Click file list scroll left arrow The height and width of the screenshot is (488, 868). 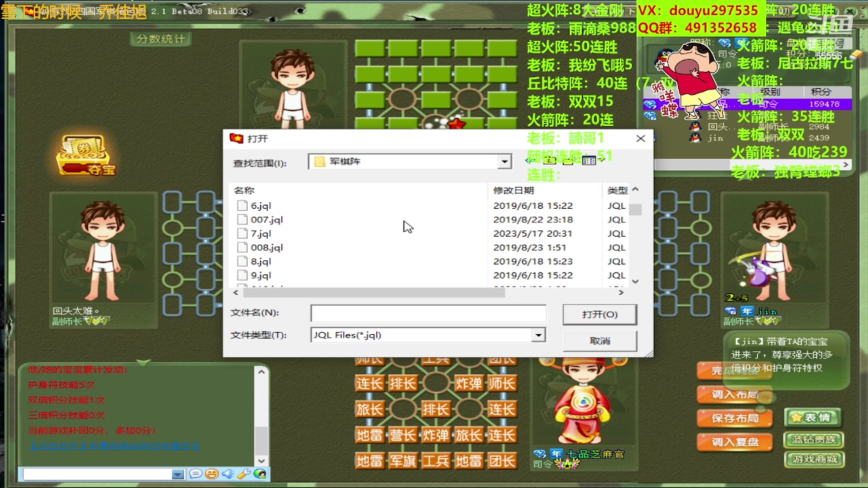[236, 292]
